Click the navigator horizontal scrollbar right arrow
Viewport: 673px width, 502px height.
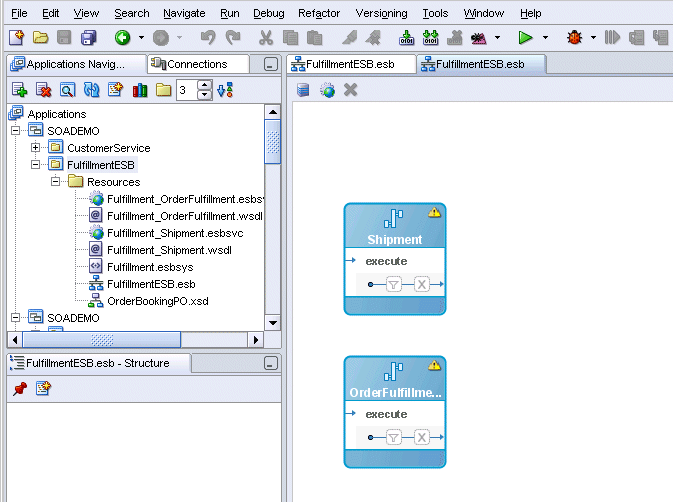(x=256, y=340)
